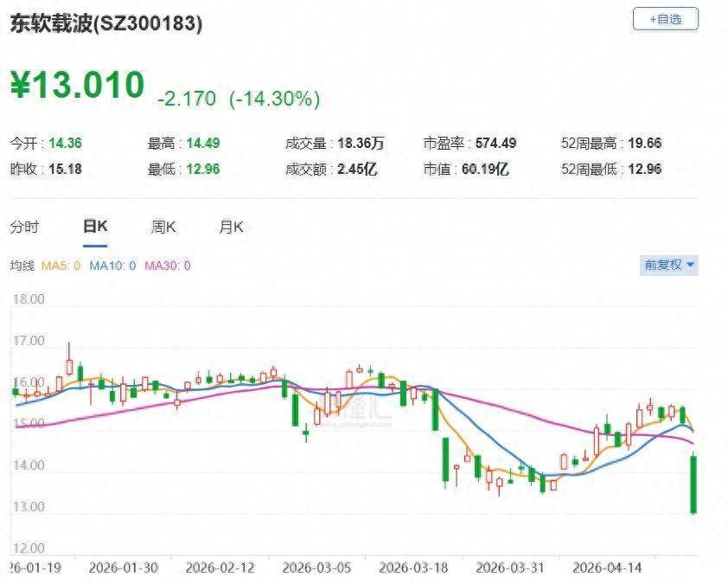Click the last large green candlestick
Viewport: 728px width, 584px height.
693,484
